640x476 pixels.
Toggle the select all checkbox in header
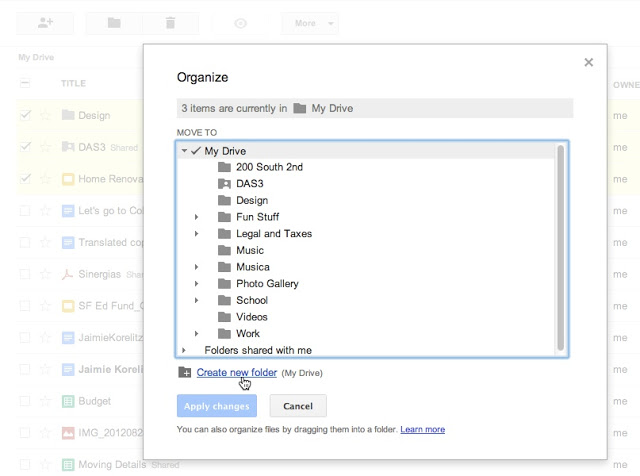pos(26,84)
